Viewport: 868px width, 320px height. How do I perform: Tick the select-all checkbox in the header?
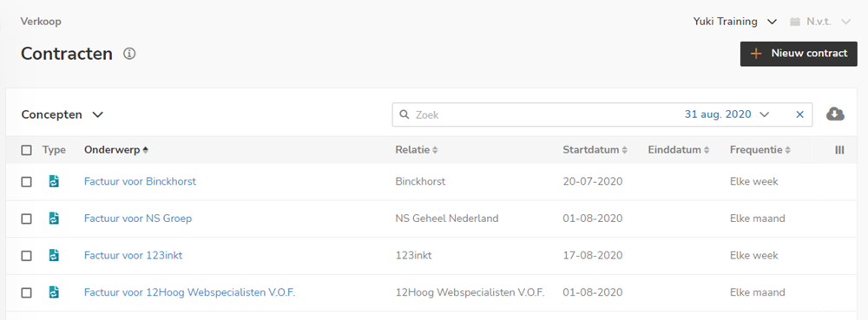tap(27, 150)
